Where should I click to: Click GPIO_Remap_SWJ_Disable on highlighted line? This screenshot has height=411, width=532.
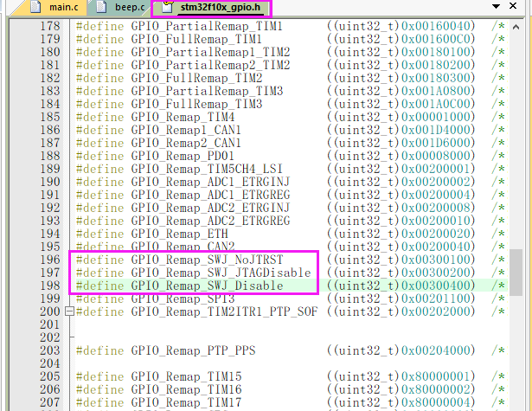(207, 286)
